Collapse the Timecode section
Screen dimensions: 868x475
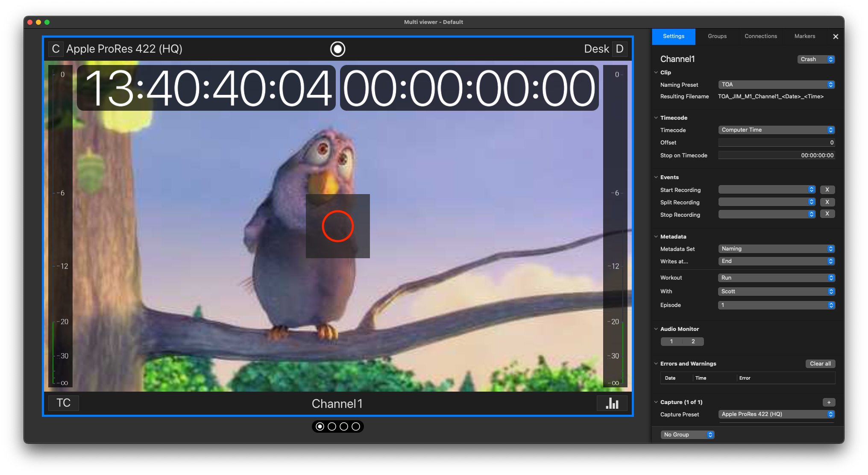(656, 118)
